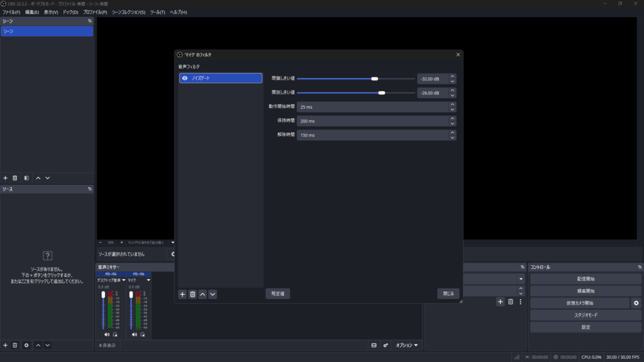Move ノイズゲート filter up in filter list
Screen dimensions: 644x362
point(203,294)
